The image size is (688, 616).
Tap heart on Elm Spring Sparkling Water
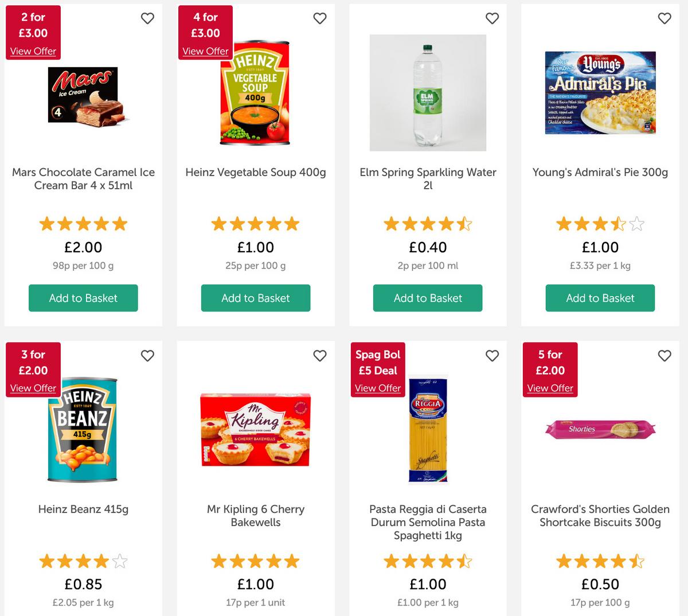(492, 18)
